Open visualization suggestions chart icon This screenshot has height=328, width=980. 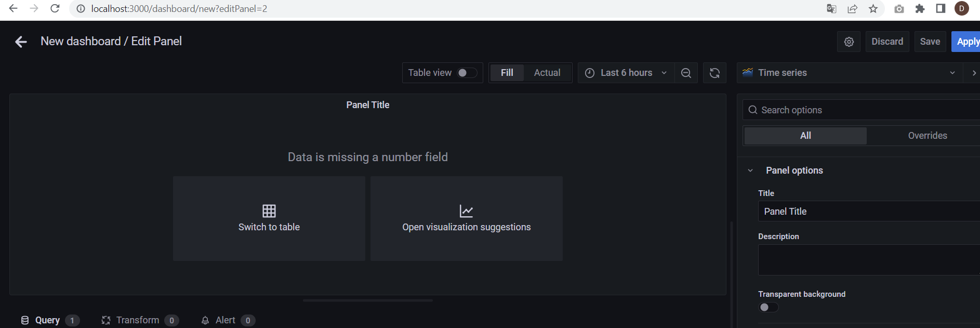pos(466,211)
